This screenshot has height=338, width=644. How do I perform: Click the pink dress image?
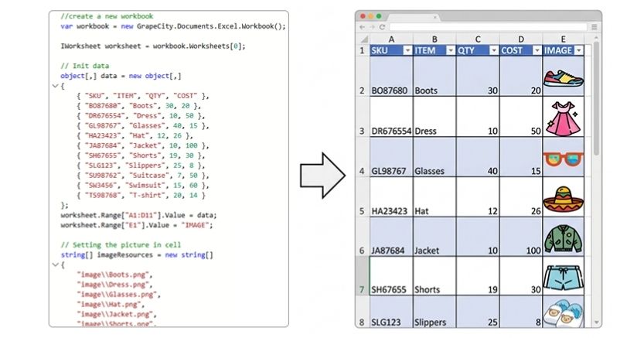(564, 119)
